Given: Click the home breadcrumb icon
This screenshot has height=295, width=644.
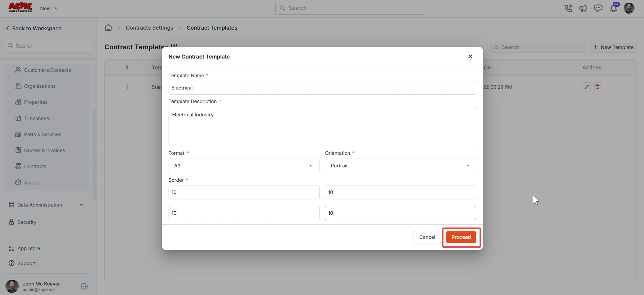Looking at the screenshot, I should [108, 28].
